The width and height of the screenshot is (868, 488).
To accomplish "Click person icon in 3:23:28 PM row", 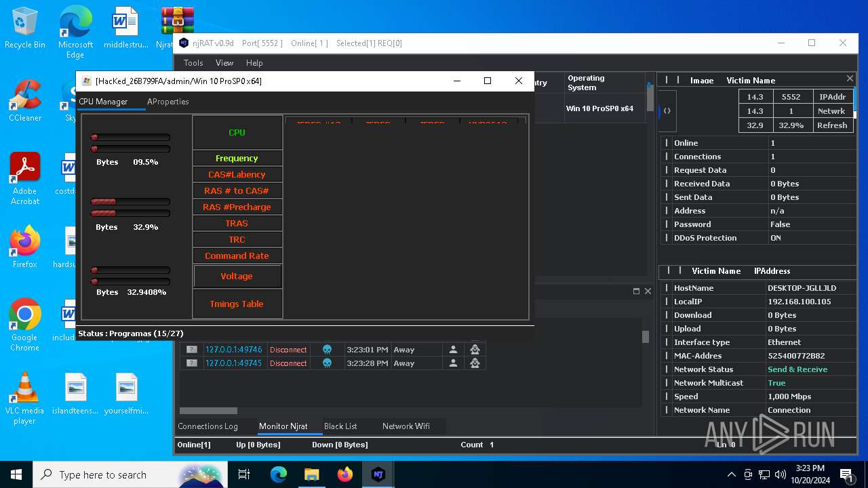I will (453, 363).
